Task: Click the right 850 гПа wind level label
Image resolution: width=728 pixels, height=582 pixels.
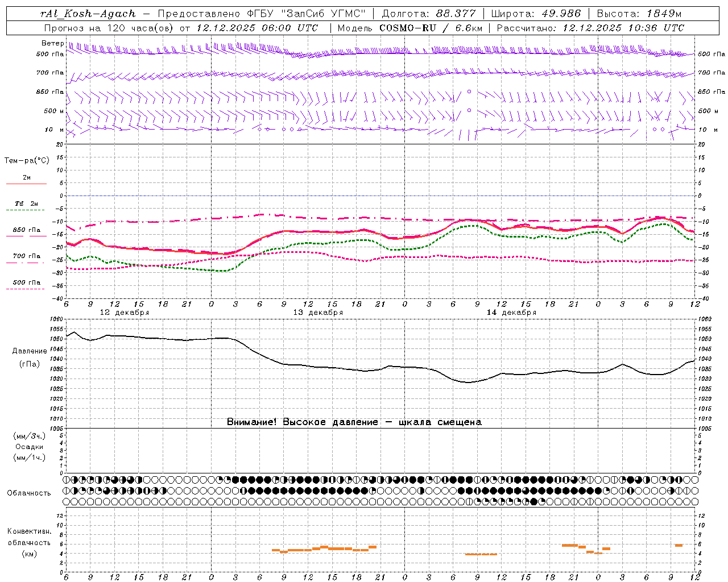Action: point(712,92)
